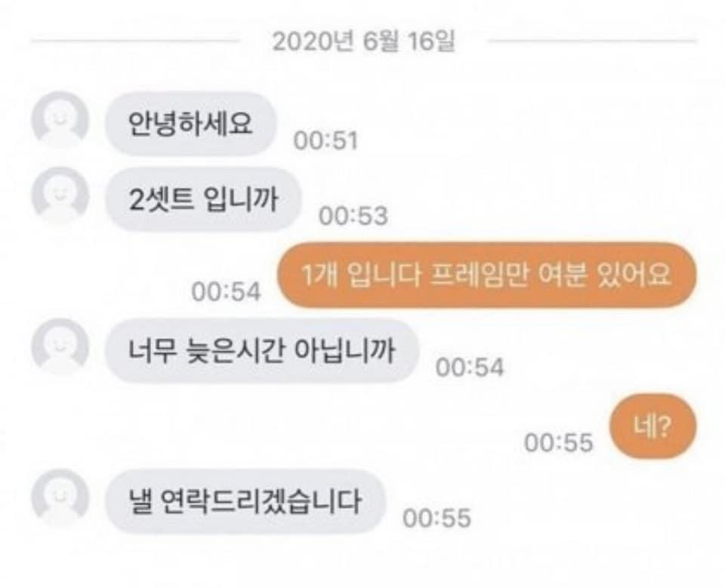725x588 pixels.
Task: Tap the orange 네? reply bubble
Action: 652,426
